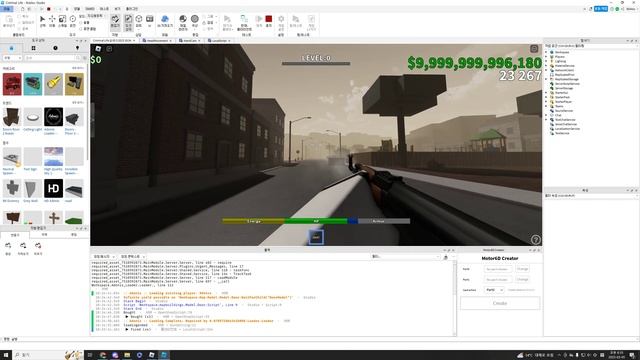Click the first Change button in Motor6D Creator
This screenshot has height=360, width=640.
click(x=522, y=269)
